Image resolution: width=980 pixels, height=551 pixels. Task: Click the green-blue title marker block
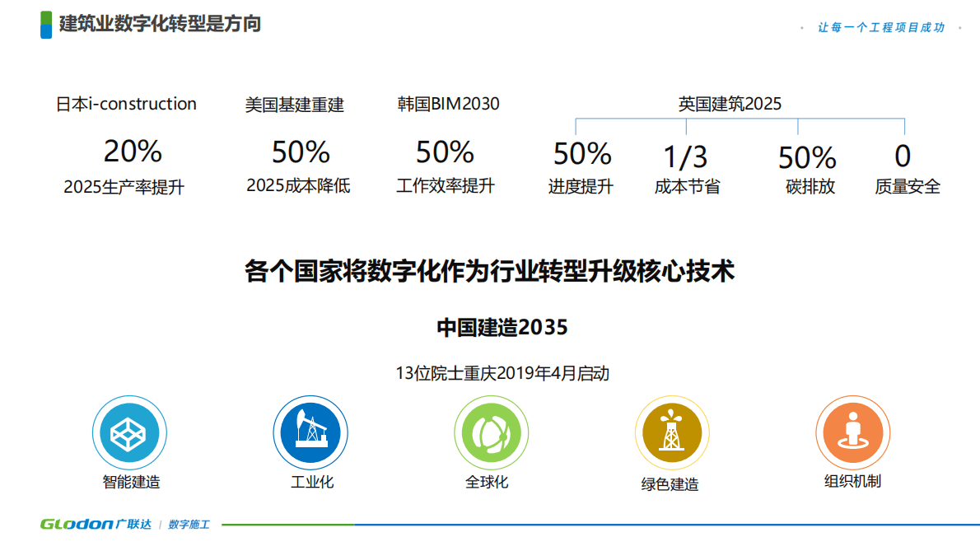pos(46,24)
